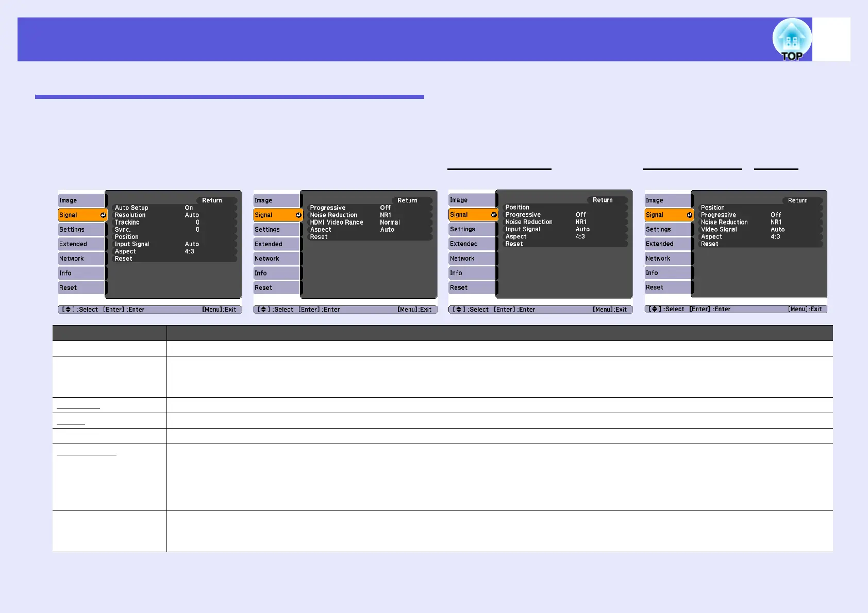Click the enter arrow on second Signal tab
Viewport: 868px width, 613px height.
point(298,215)
